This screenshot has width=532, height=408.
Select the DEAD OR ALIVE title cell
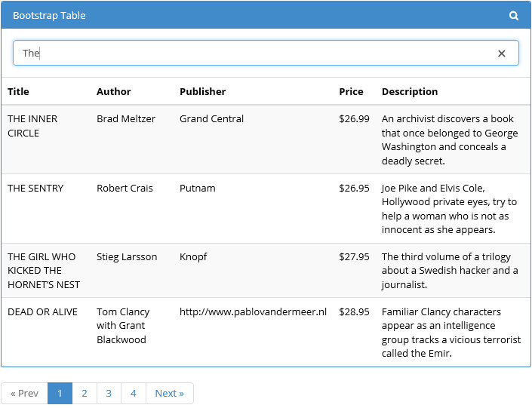[43, 311]
